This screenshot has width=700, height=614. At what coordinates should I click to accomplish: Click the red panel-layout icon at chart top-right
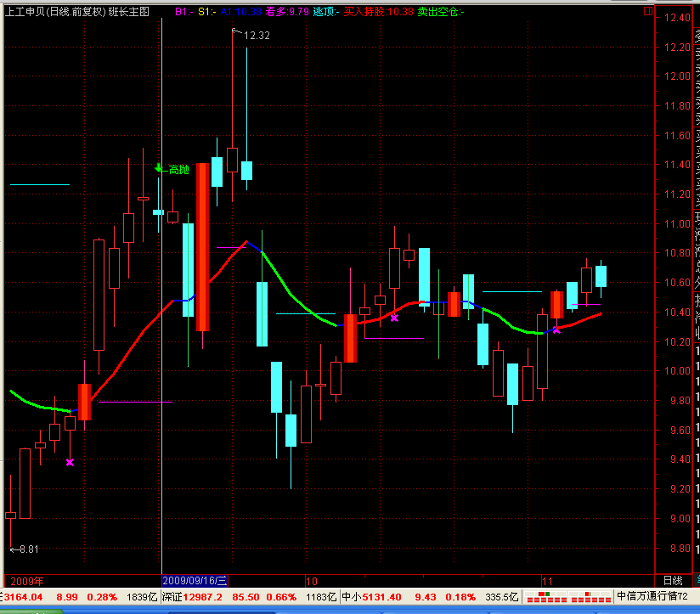coord(648,11)
